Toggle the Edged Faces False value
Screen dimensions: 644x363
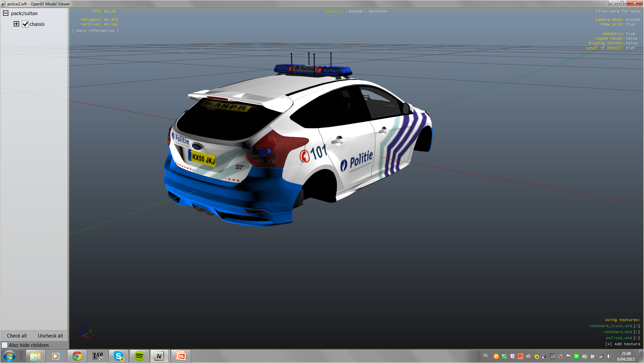tap(631, 39)
